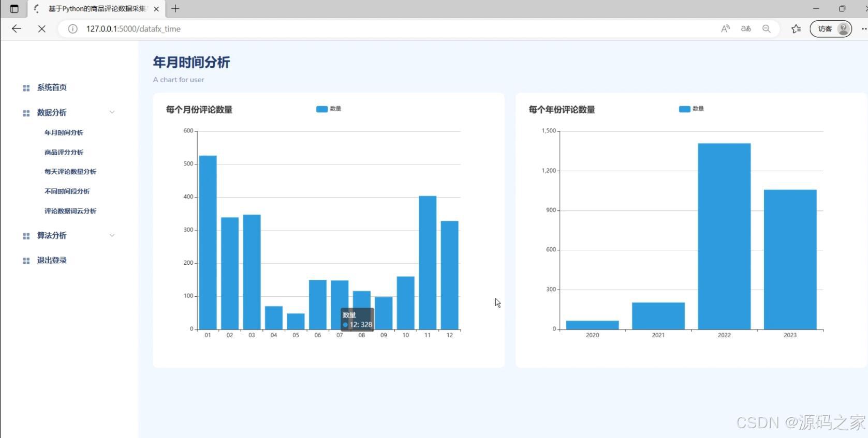Restore down the browser window
868x438 pixels.
coord(842,9)
